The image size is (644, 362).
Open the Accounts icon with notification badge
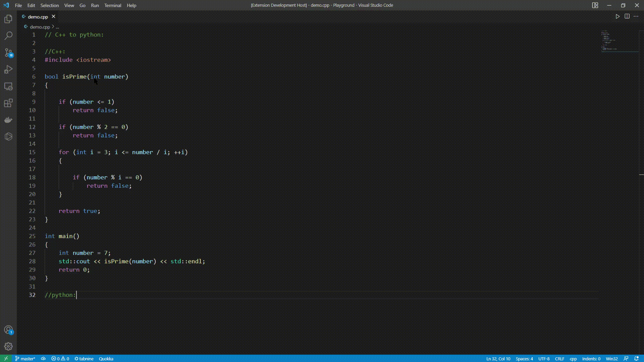click(x=8, y=329)
